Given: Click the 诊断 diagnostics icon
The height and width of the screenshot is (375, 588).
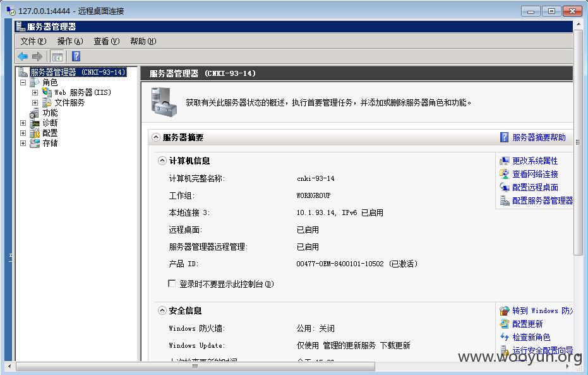Looking at the screenshot, I should [35, 123].
